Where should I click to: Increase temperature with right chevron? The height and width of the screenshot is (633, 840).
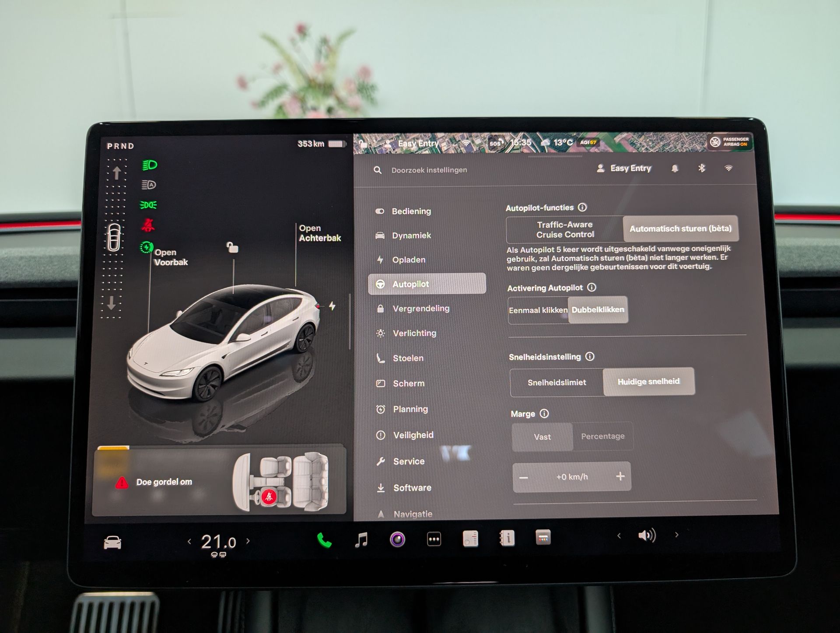click(x=248, y=541)
